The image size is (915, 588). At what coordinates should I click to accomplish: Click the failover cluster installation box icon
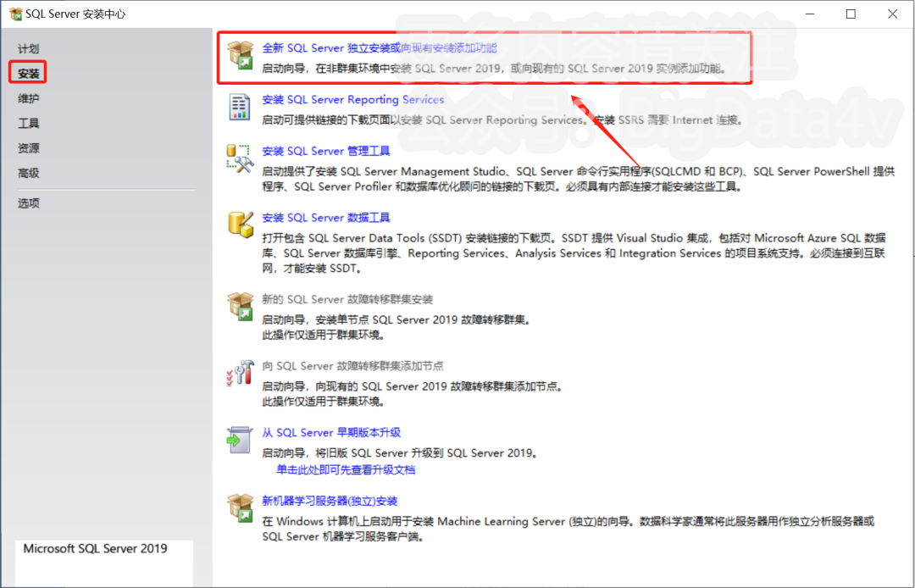(x=240, y=306)
